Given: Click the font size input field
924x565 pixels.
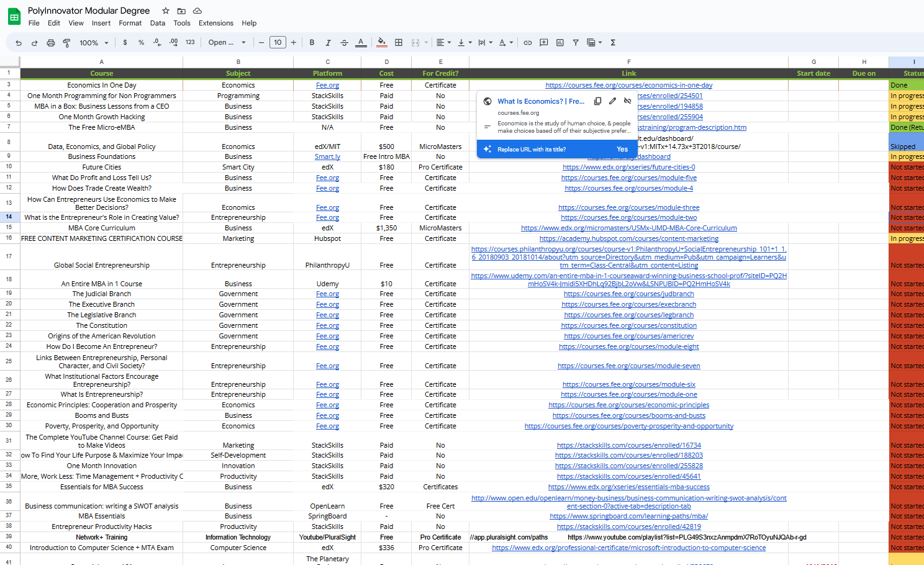Looking at the screenshot, I should click(278, 43).
